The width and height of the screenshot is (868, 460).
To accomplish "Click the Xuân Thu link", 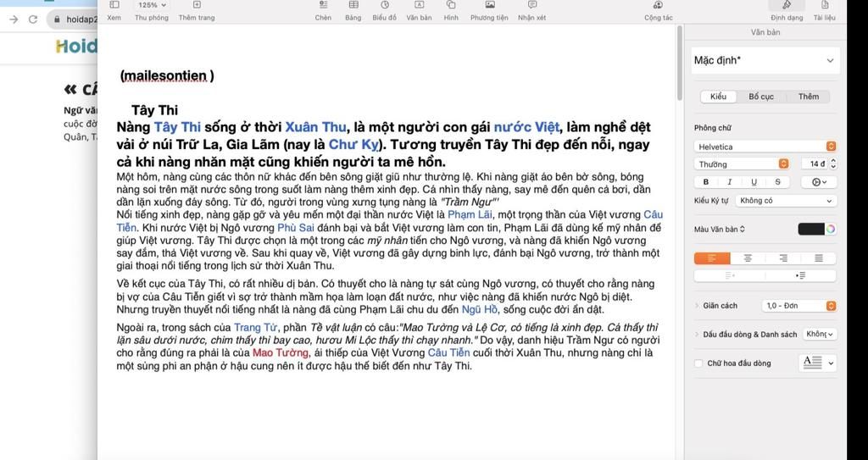I will (315, 127).
